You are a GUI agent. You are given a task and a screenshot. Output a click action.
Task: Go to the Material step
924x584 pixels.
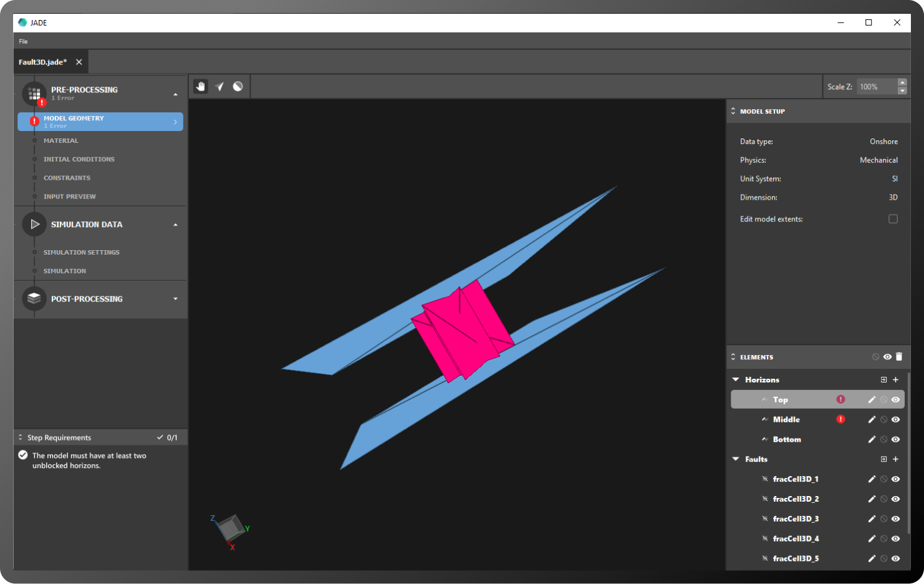pyautogui.click(x=61, y=141)
